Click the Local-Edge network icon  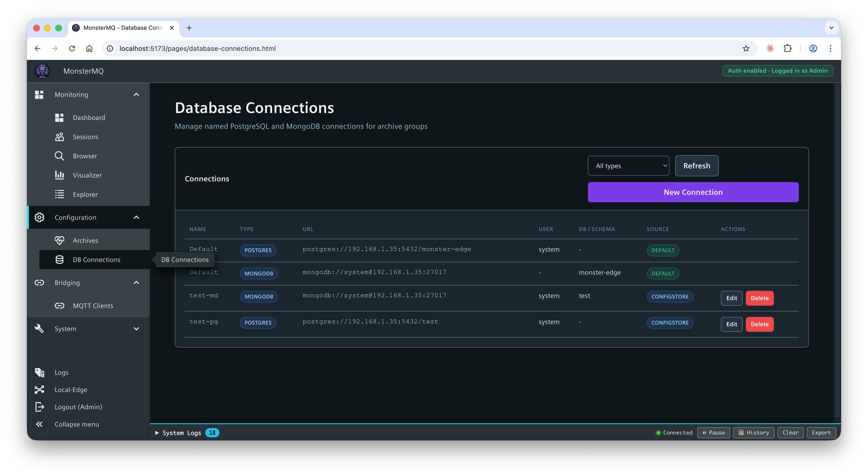(39, 390)
